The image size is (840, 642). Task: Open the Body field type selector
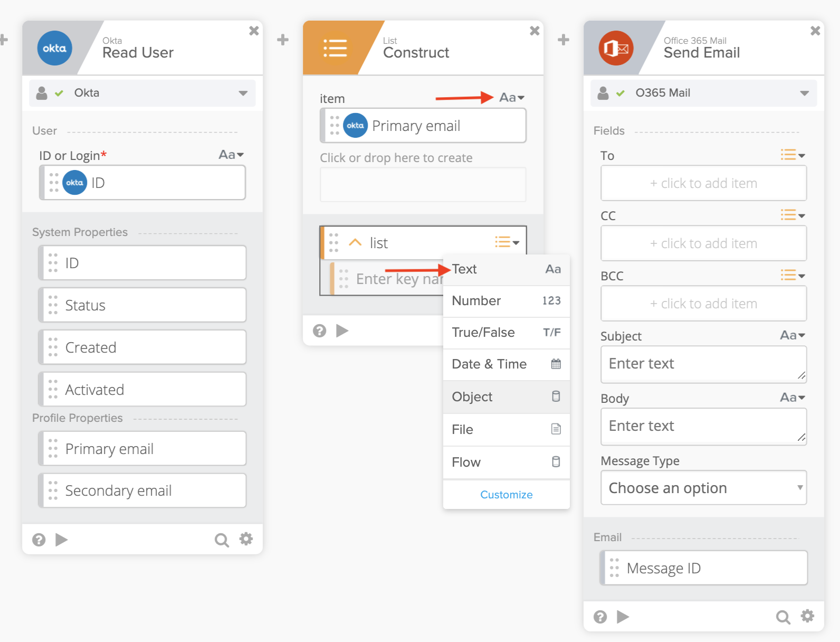click(x=793, y=398)
